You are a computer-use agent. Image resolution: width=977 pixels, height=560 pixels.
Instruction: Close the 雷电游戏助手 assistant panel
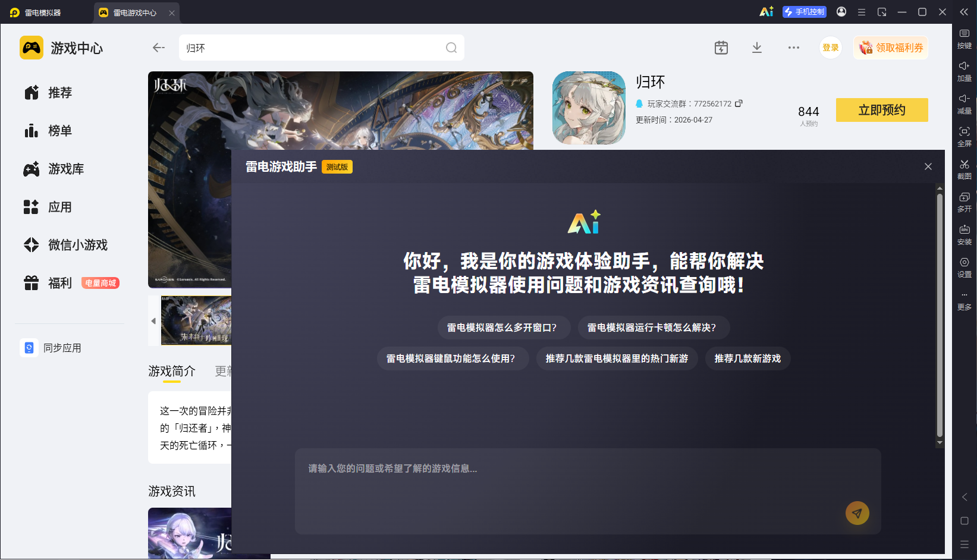[928, 166]
